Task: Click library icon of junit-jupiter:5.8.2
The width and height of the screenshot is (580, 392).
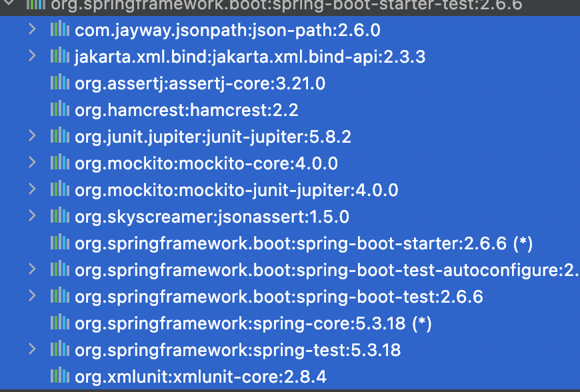Action: (60, 136)
